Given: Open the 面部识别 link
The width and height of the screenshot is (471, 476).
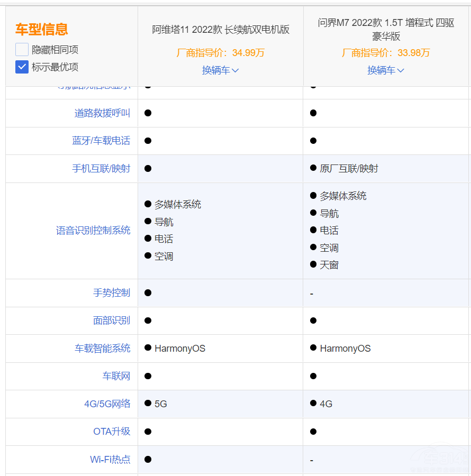Looking at the screenshot, I should pos(112,321).
